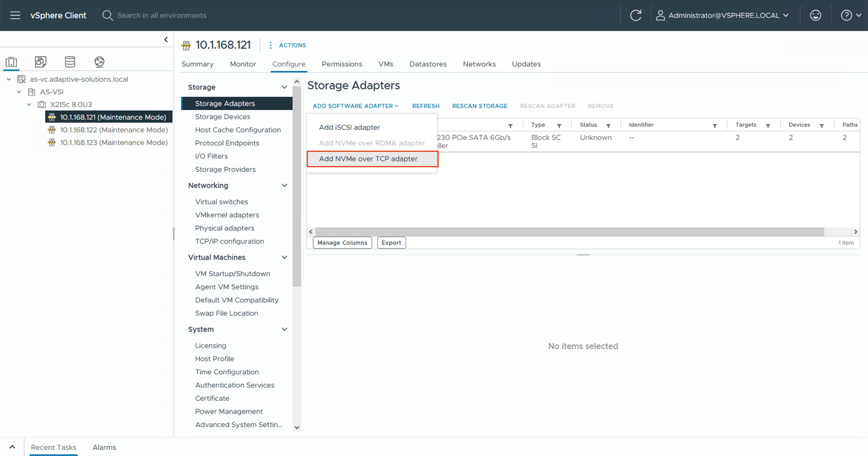Click the Rescan Storage button
Screen dimensions: 868x456
pos(479,106)
